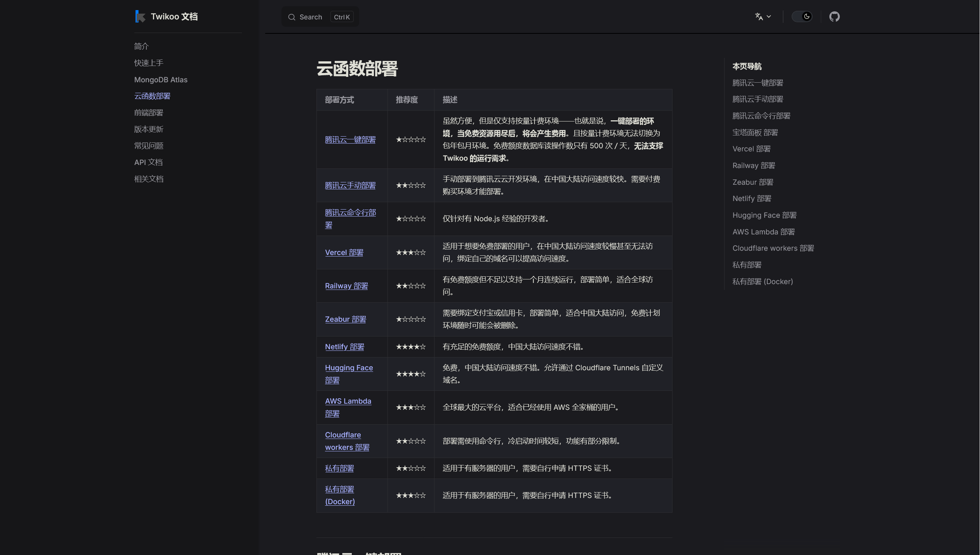Viewport: 980px width, 555px height.
Task: Follow the 腾讯云一键部署 table link
Action: pos(350,140)
